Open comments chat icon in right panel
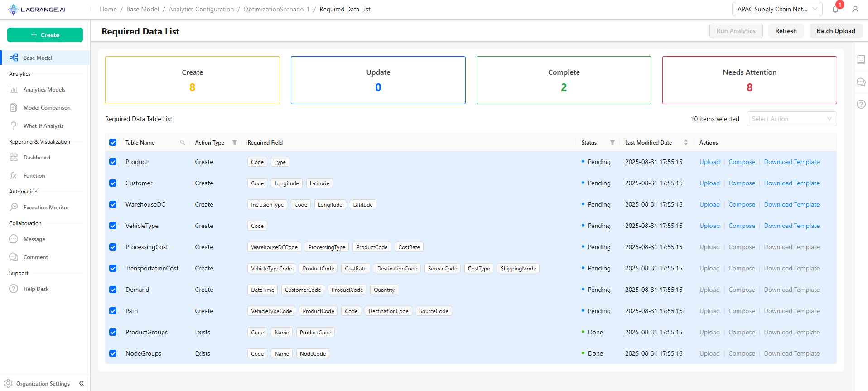 tap(861, 82)
